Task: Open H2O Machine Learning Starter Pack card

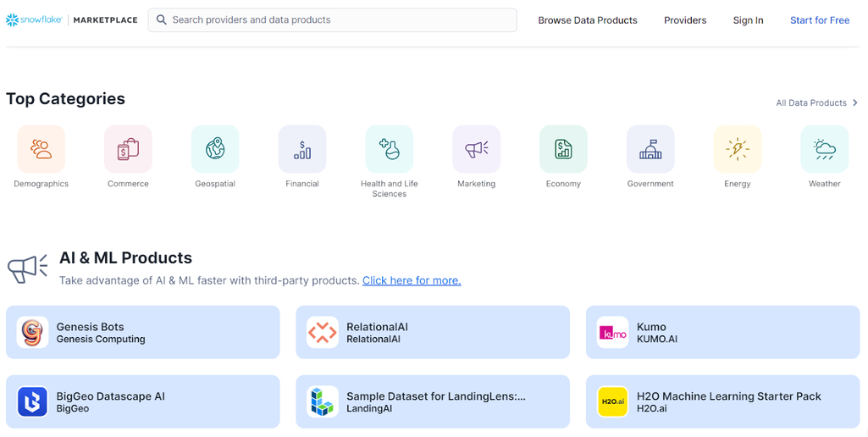Action: pyautogui.click(x=723, y=401)
